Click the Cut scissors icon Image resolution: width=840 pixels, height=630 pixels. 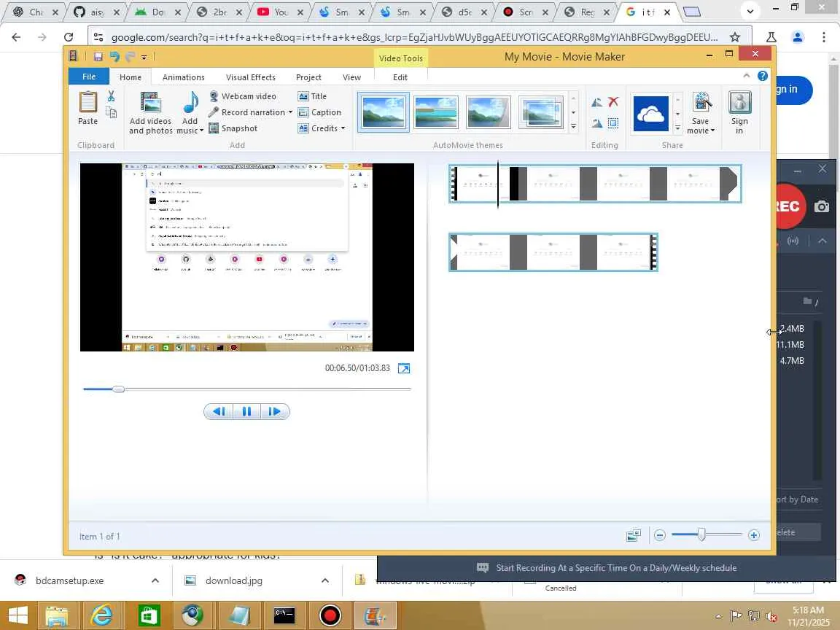(x=111, y=96)
